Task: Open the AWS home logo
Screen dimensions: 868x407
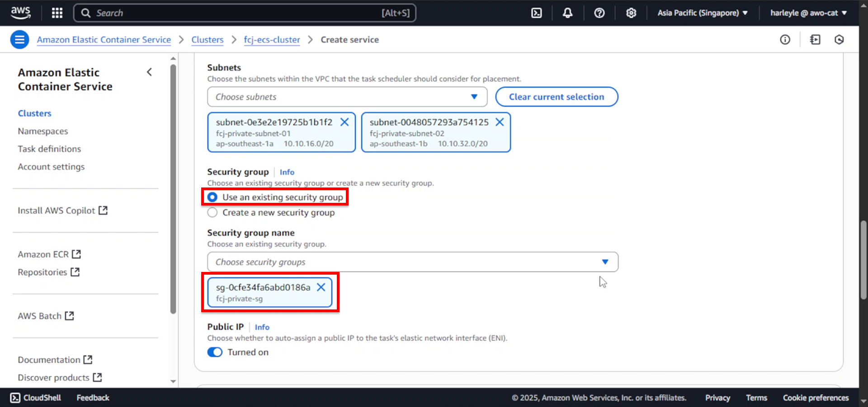Action: pos(20,13)
